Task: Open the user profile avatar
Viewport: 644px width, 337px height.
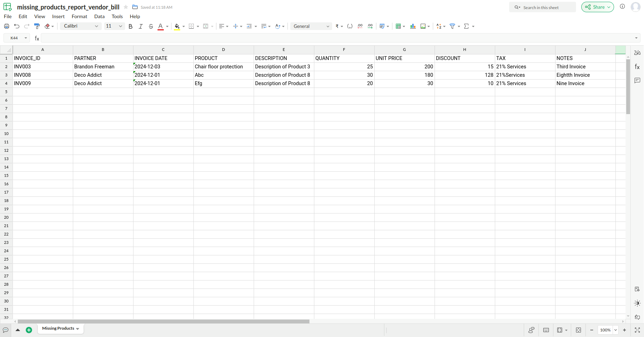Action: tap(636, 7)
